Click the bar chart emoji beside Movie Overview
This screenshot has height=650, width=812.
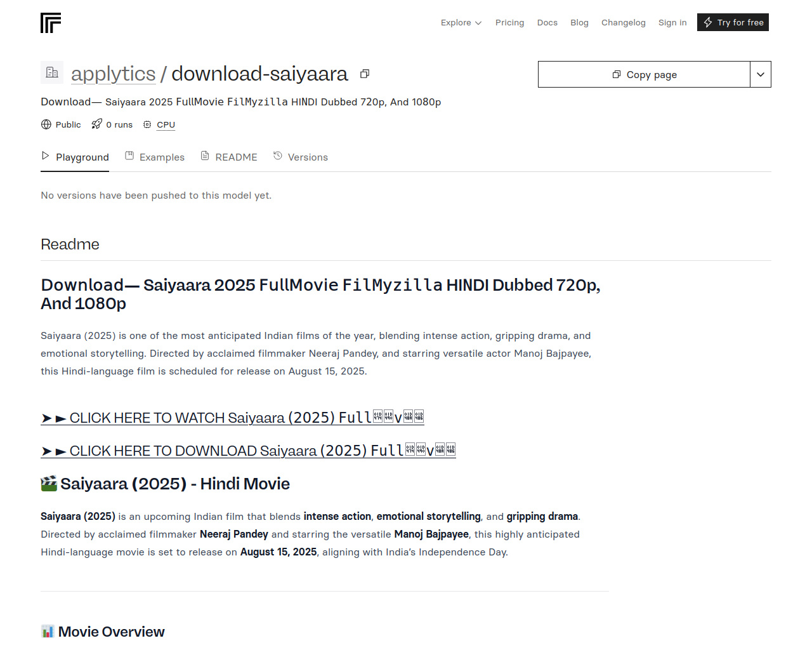pyautogui.click(x=48, y=632)
